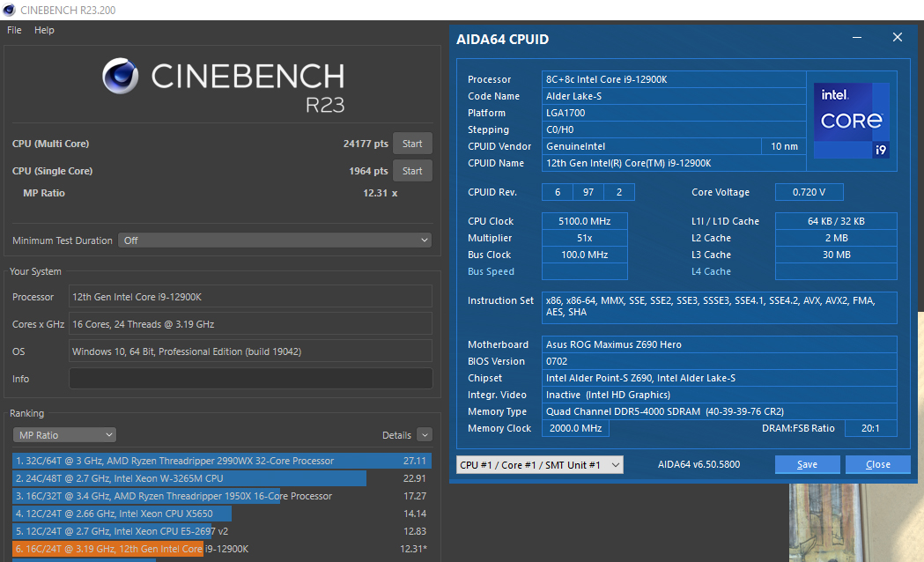924x562 pixels.
Task: Click the L1I / L1D Cache value 64 KB / 32 KB
Action: (836, 221)
